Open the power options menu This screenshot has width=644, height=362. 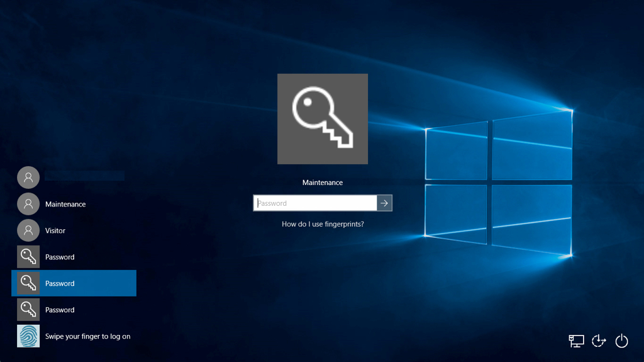pyautogui.click(x=621, y=341)
